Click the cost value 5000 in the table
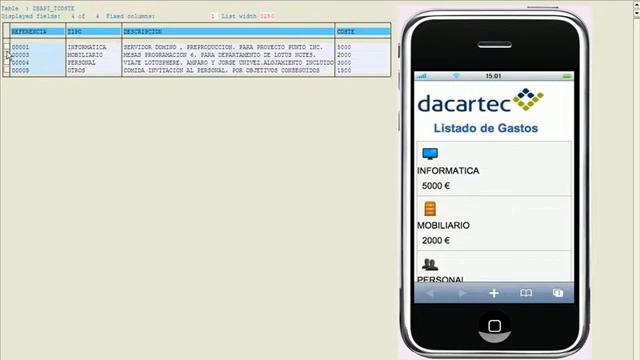The height and width of the screenshot is (360, 640). point(344,47)
